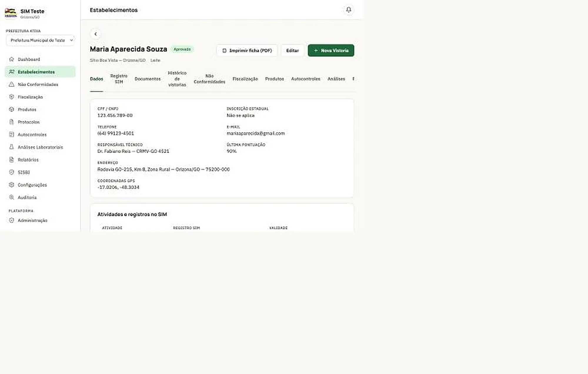Click the Nova Vistoria button
Image resolution: width=588 pixels, height=374 pixels.
click(331, 51)
